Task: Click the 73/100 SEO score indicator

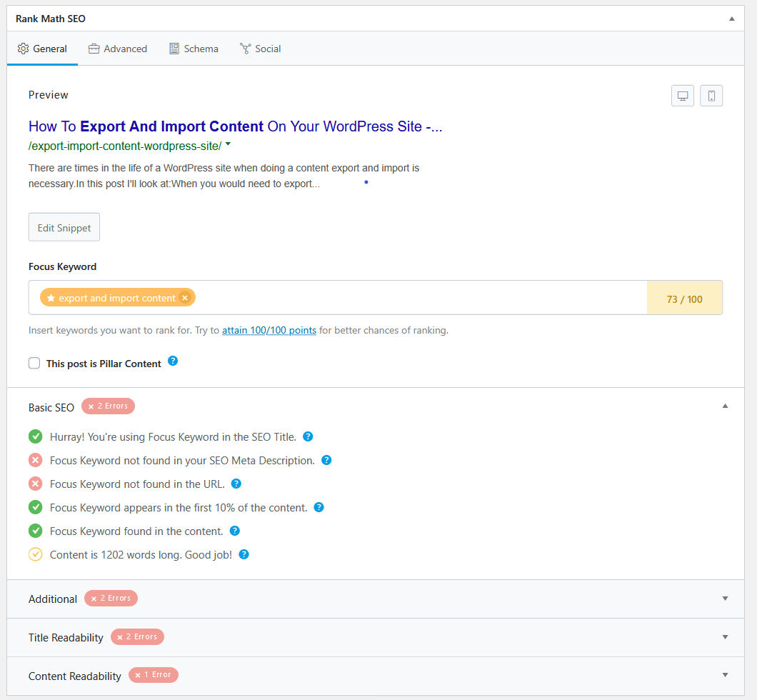Action: click(x=683, y=297)
